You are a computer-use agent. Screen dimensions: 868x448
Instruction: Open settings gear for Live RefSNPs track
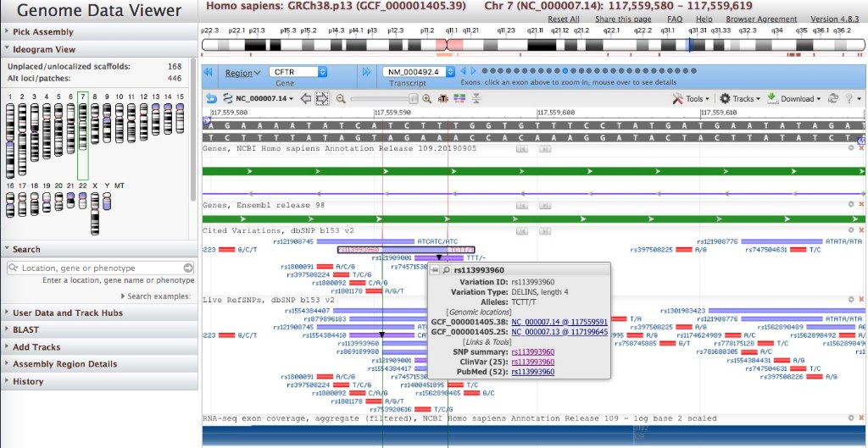(x=851, y=299)
